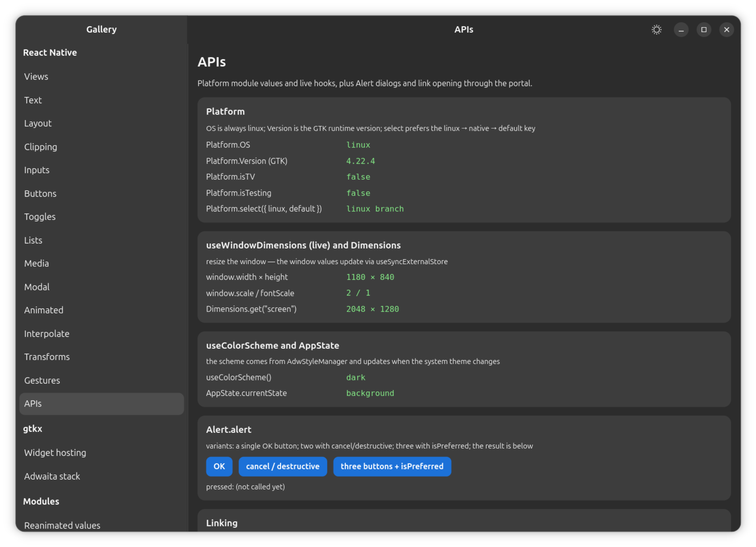756x547 pixels.
Task: Open Reanimated values in the sidebar
Action: (x=102, y=525)
